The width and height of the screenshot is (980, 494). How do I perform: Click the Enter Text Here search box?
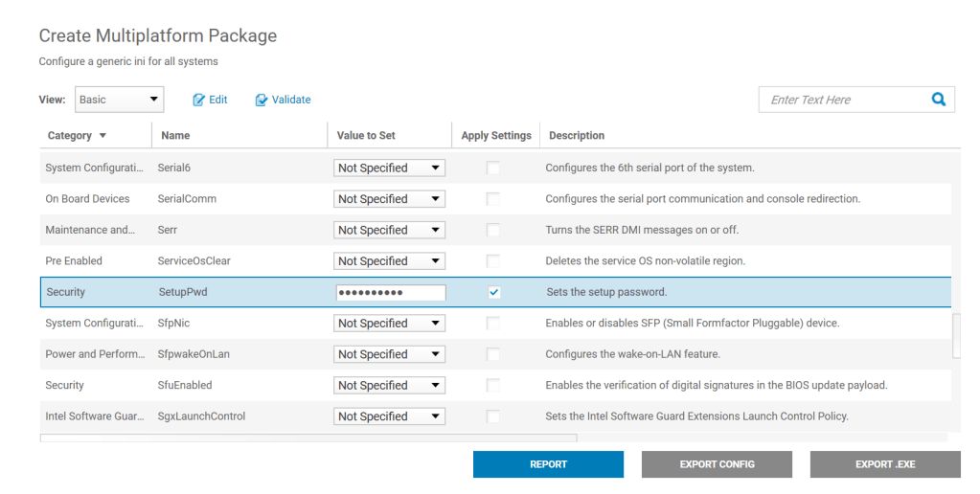(x=841, y=100)
